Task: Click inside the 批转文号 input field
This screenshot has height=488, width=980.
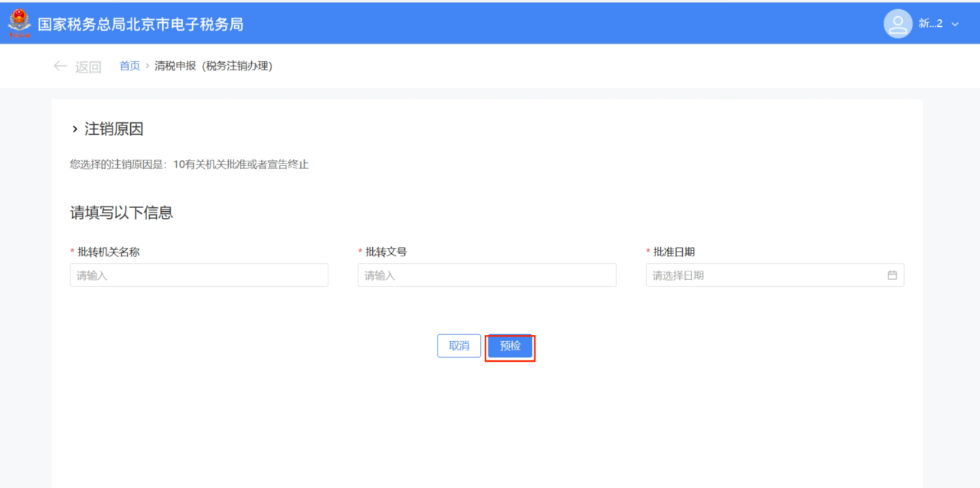Action: point(486,275)
